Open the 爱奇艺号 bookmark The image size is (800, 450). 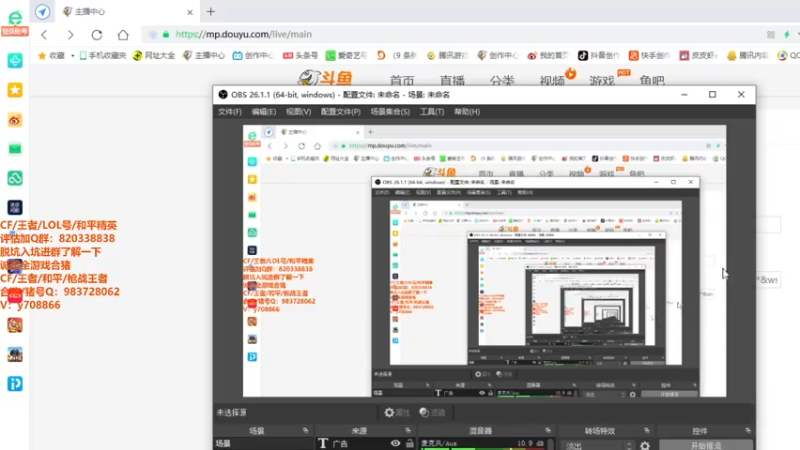[x=346, y=56]
